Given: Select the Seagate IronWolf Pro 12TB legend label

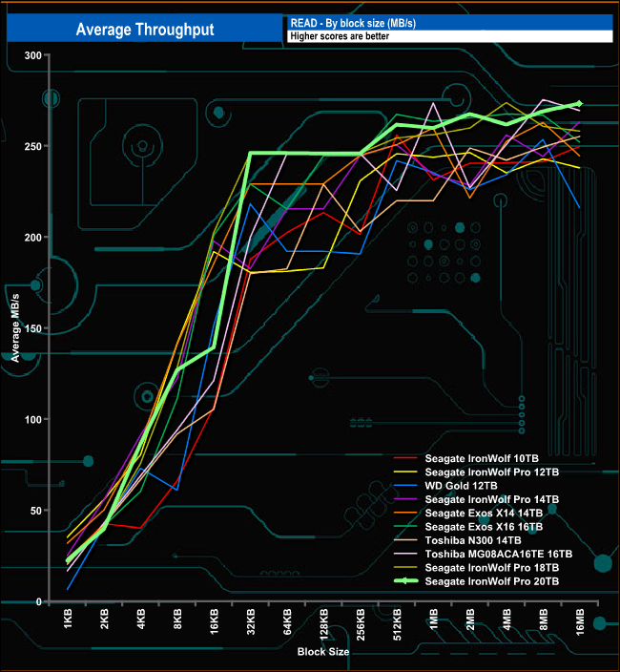Looking at the screenshot, I should pos(492,472).
